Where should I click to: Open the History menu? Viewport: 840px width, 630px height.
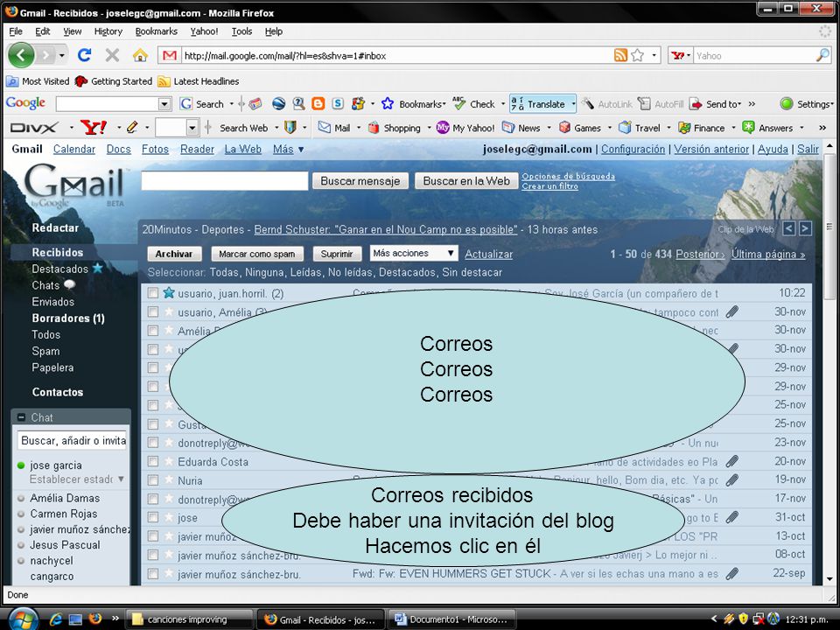pyautogui.click(x=108, y=31)
